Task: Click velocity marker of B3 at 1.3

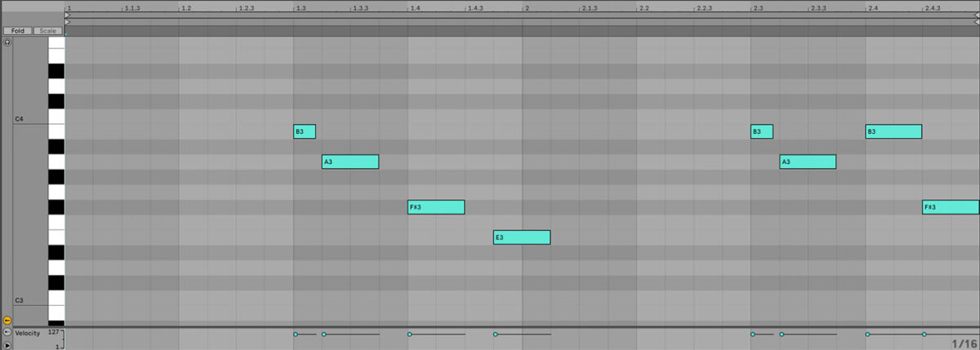Action: pos(296,334)
